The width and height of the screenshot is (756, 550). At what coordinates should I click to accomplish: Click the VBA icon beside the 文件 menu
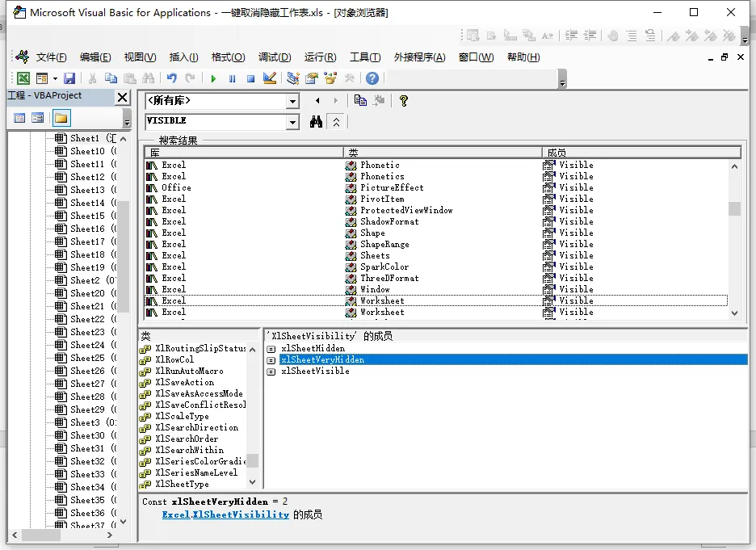point(22,57)
